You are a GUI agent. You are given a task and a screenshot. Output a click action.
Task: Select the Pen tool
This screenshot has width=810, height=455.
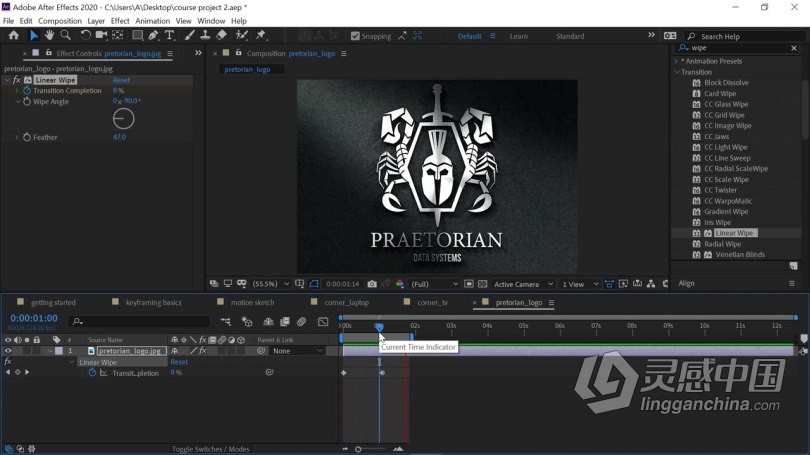(x=153, y=35)
